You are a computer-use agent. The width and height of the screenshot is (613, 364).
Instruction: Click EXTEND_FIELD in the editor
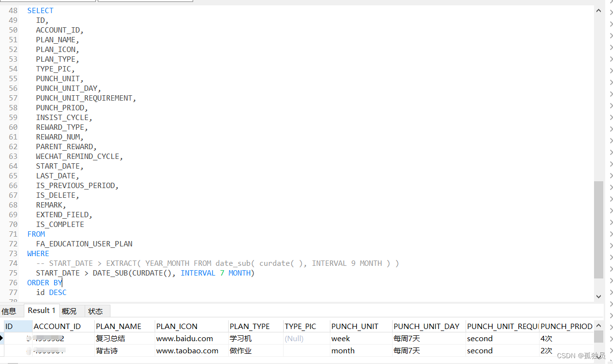(62, 214)
